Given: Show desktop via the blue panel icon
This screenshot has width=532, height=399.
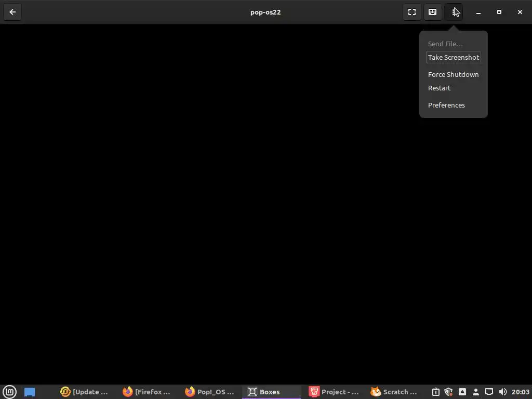Looking at the screenshot, I should pos(30,392).
